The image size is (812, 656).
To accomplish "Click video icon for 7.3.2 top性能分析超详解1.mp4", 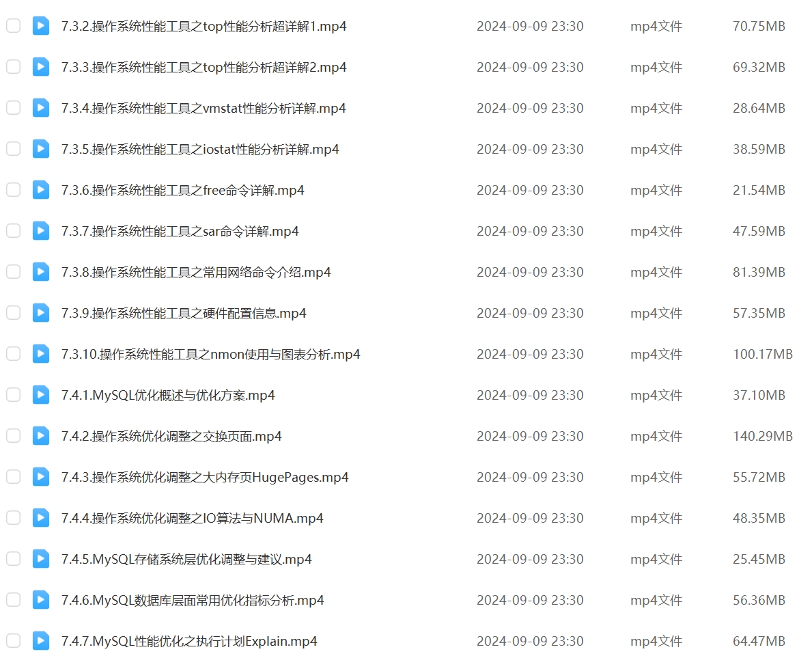I will [x=41, y=26].
